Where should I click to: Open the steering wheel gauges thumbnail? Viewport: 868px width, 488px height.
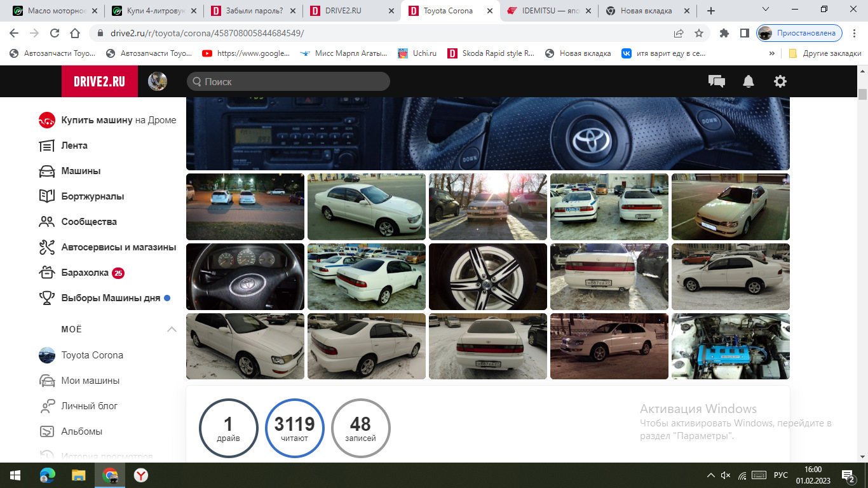[x=245, y=276]
